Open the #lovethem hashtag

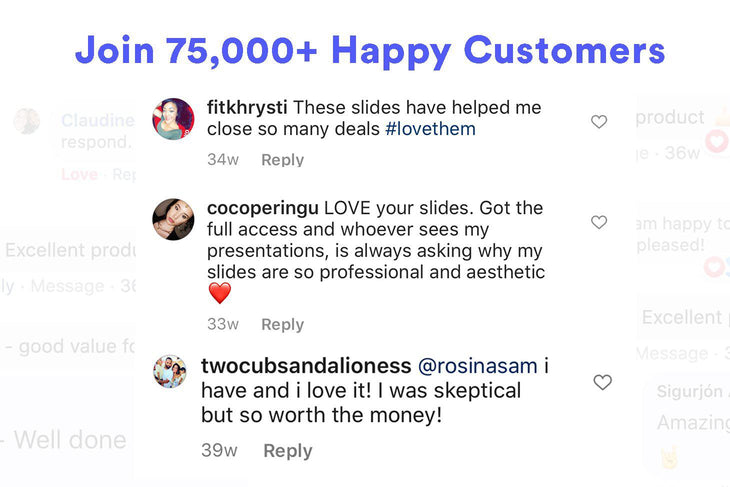point(430,129)
